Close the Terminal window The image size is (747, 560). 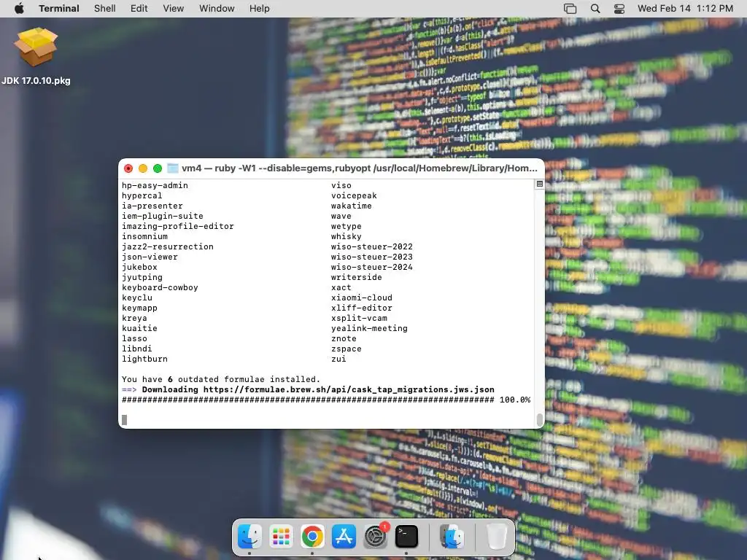coord(128,168)
